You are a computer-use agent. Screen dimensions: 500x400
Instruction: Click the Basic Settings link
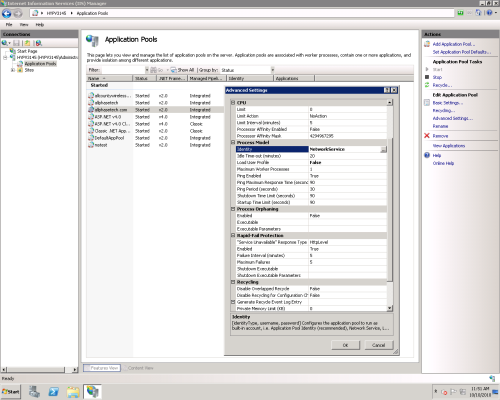(x=448, y=103)
